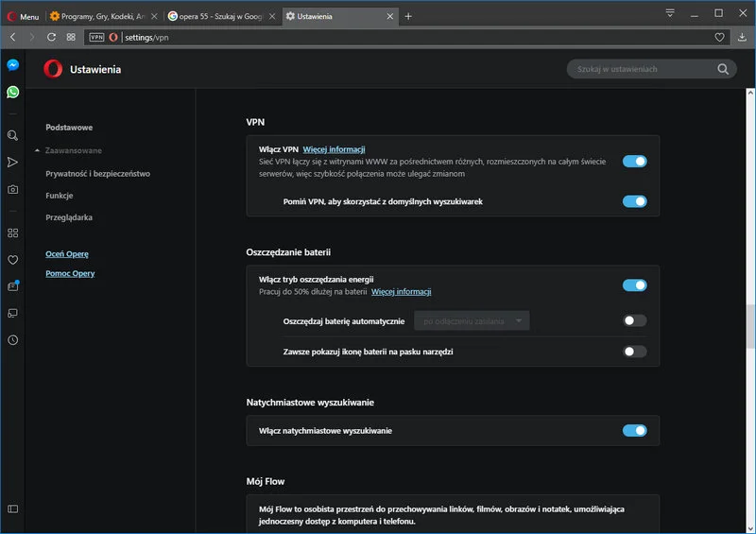Open the My Flow sidebar icon

pyautogui.click(x=12, y=163)
